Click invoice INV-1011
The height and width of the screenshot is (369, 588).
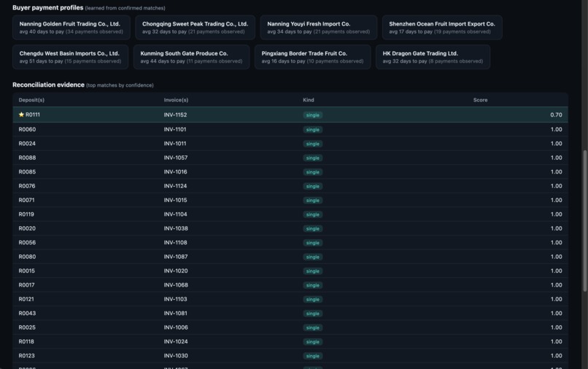pyautogui.click(x=175, y=144)
